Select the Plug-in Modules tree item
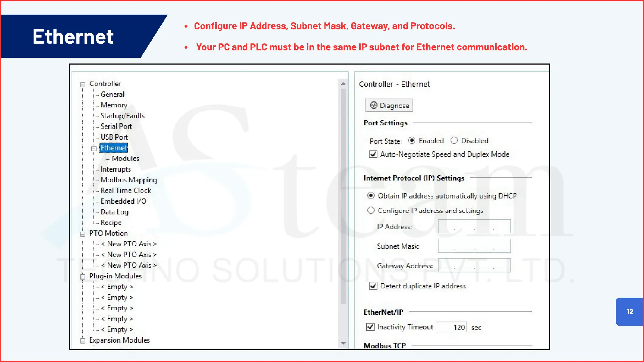 pyautogui.click(x=115, y=276)
